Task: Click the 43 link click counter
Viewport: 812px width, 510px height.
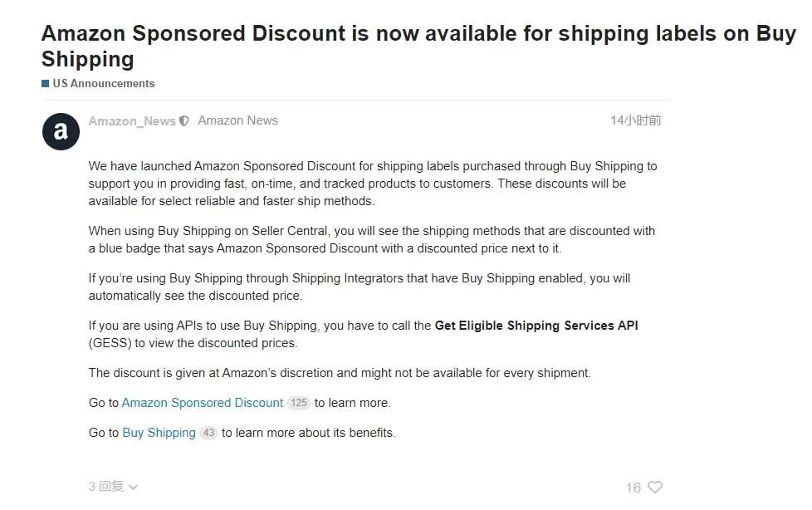Action: coord(208,433)
